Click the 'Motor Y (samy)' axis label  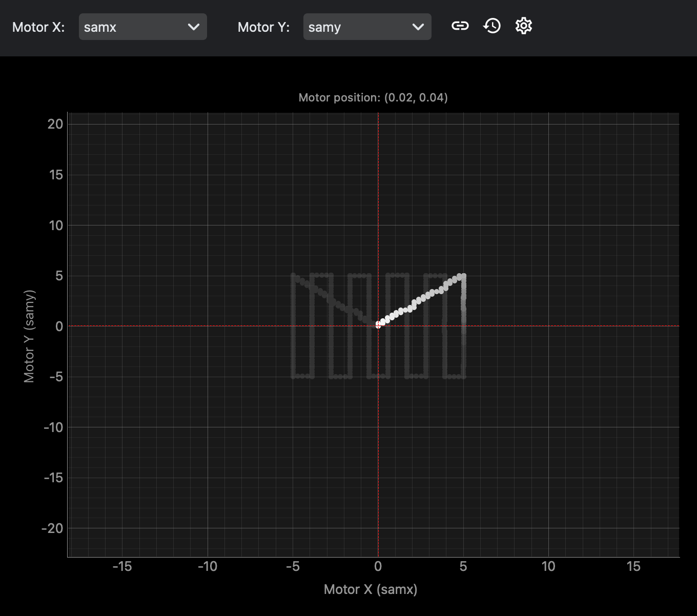pyautogui.click(x=29, y=336)
